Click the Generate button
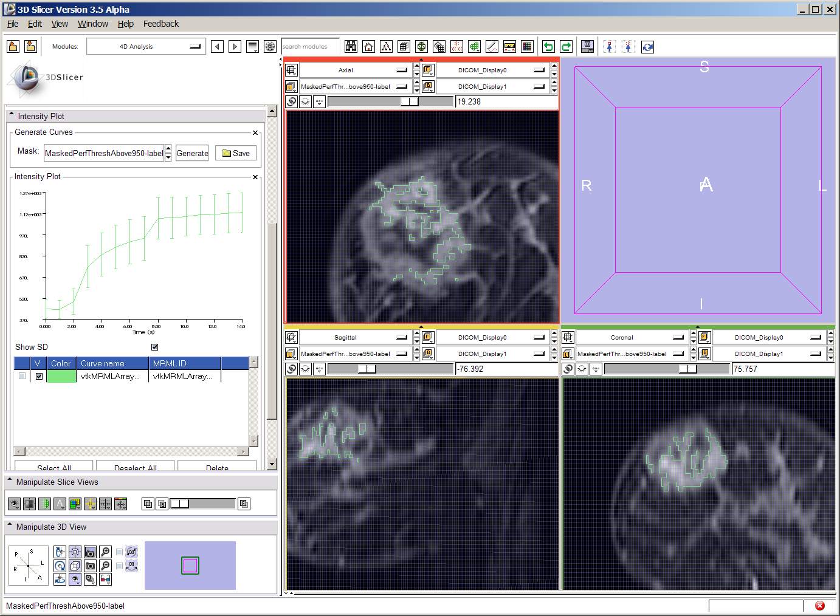840x616 pixels. (x=192, y=153)
